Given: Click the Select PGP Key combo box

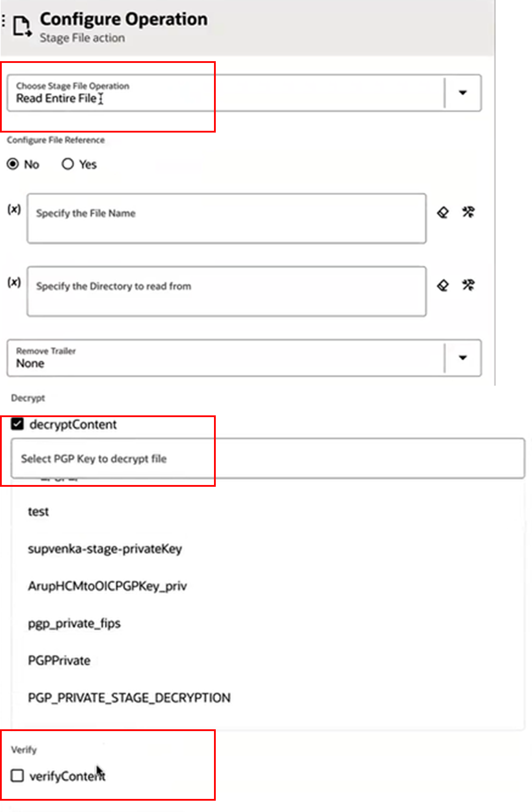Looking at the screenshot, I should point(267,458).
